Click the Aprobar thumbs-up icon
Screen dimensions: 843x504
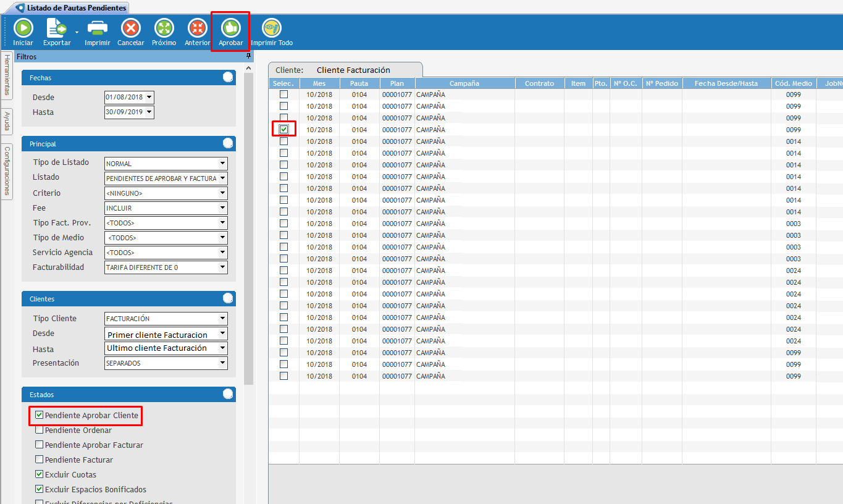click(x=230, y=28)
